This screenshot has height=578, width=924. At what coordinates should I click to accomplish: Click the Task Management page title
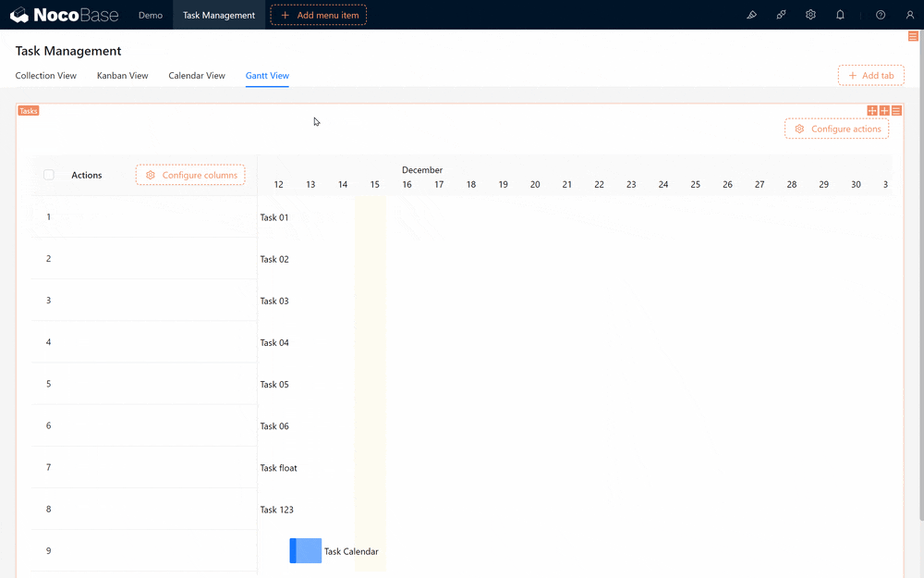click(68, 51)
